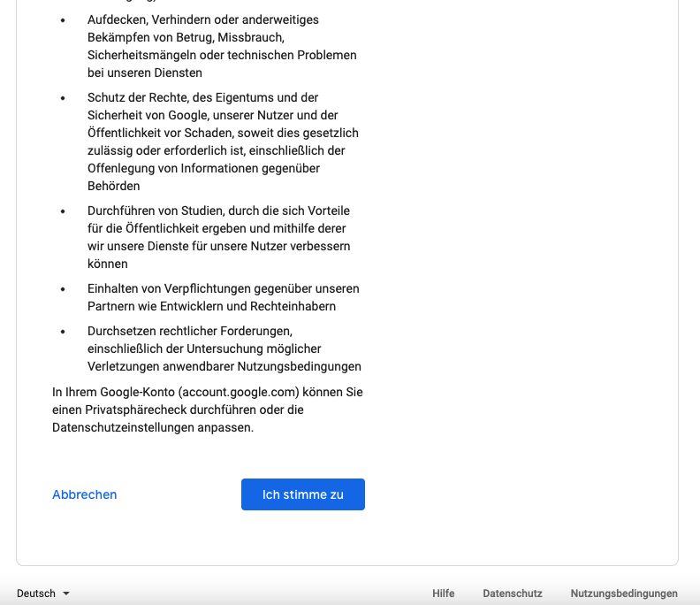Click the "Einhalten von Verpflichtungen" bullet paragraph
This screenshot has height=605, width=700.
point(223,297)
